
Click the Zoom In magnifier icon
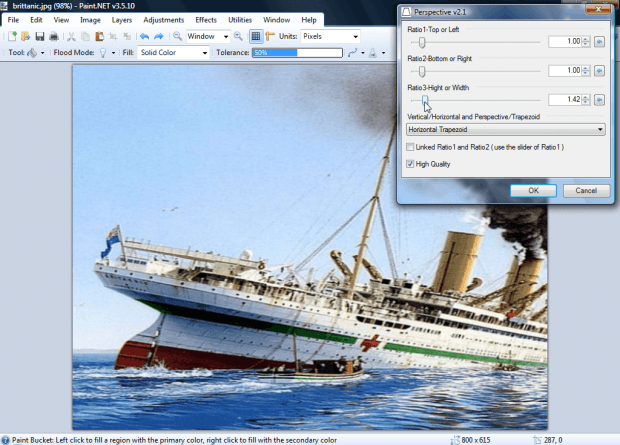pyautogui.click(x=238, y=36)
